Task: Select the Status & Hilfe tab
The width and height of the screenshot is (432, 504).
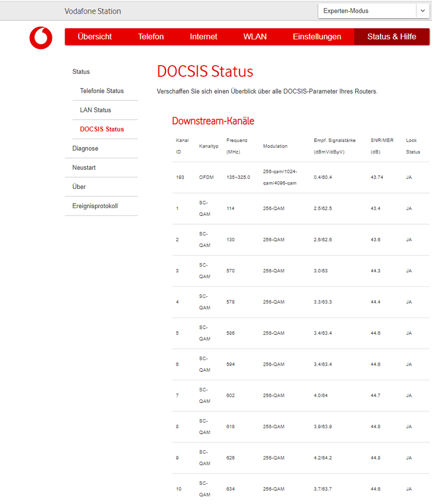Action: pos(392,36)
